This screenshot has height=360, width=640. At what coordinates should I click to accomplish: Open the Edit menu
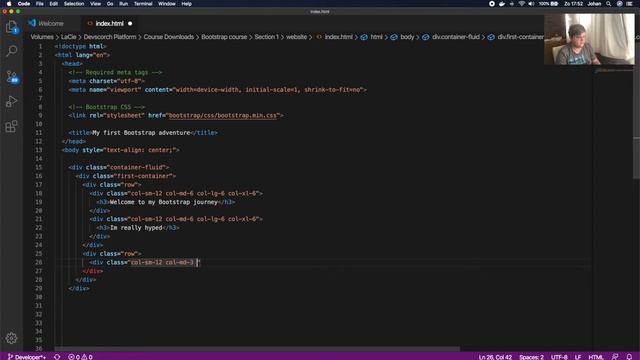pyautogui.click(x=53, y=4)
